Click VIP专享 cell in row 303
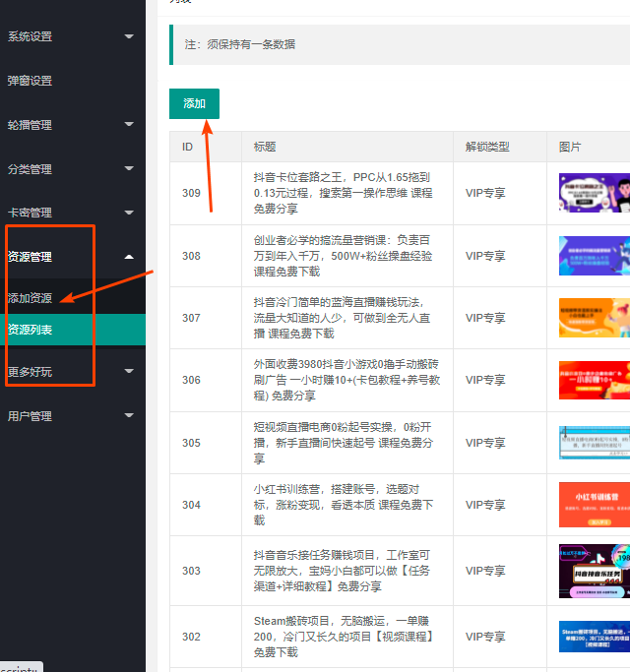 tap(485, 571)
